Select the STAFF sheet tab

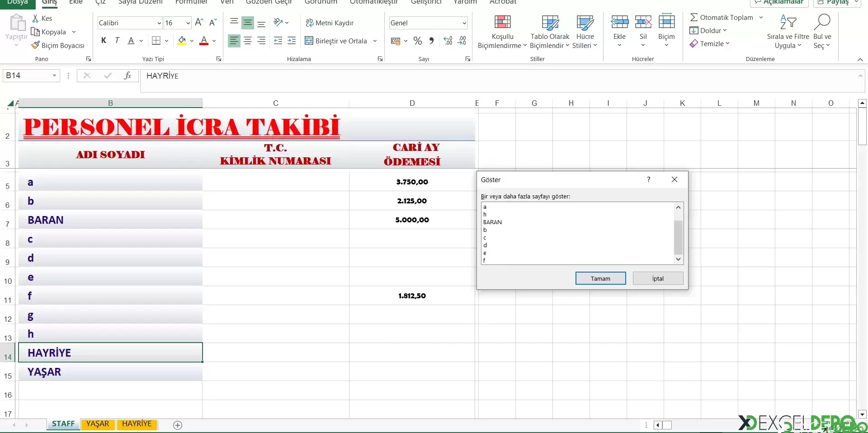tap(63, 424)
